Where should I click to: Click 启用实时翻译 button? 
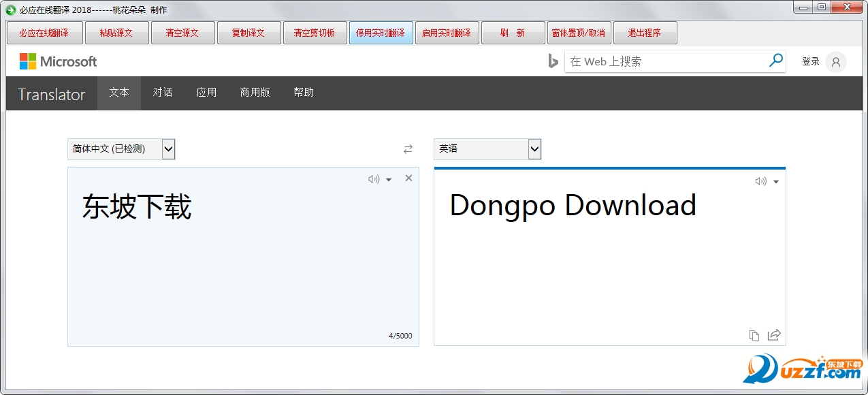pos(447,33)
